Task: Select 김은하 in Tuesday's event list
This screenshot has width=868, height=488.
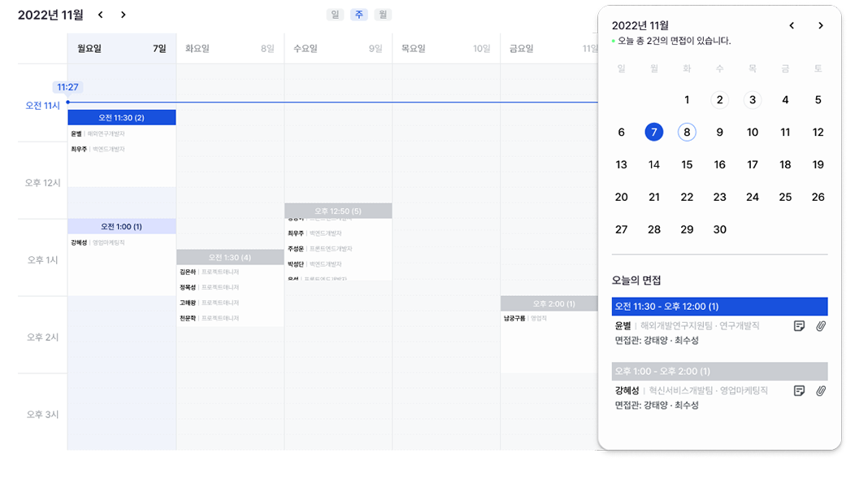Action: [x=188, y=272]
